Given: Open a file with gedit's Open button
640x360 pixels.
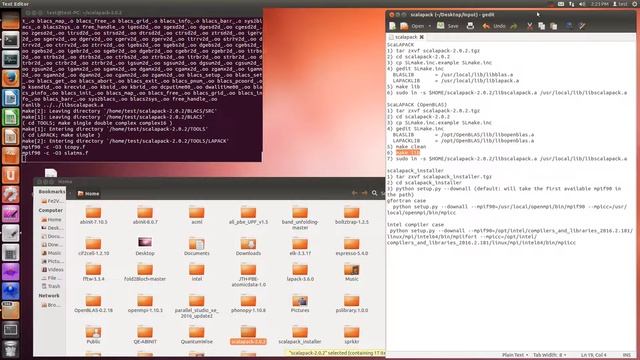Looking at the screenshot, I should pyautogui.click(x=413, y=26).
